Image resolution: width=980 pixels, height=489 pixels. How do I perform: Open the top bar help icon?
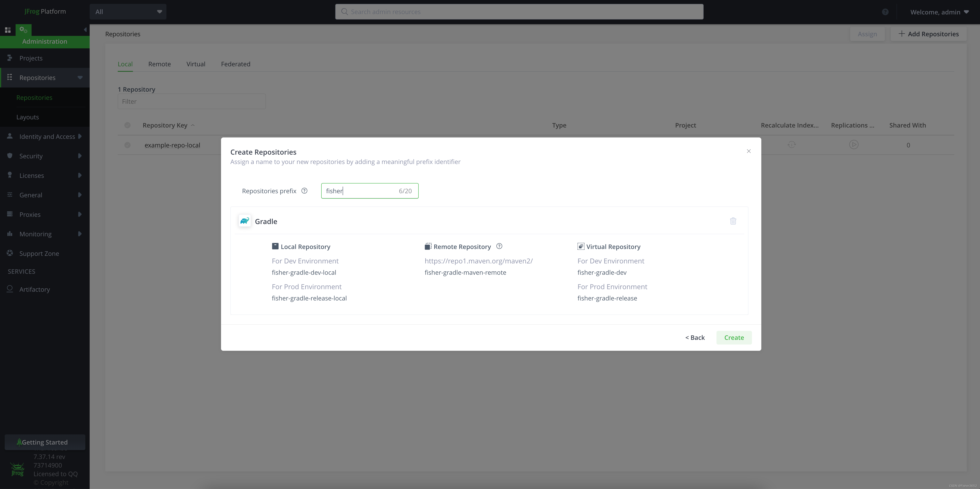[x=885, y=12]
